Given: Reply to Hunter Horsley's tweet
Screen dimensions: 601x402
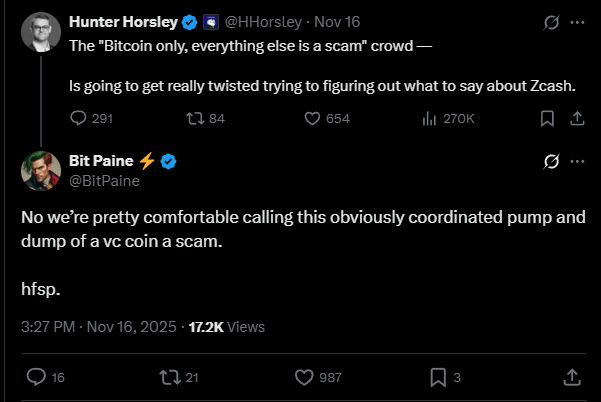Looking at the screenshot, I should [x=80, y=119].
